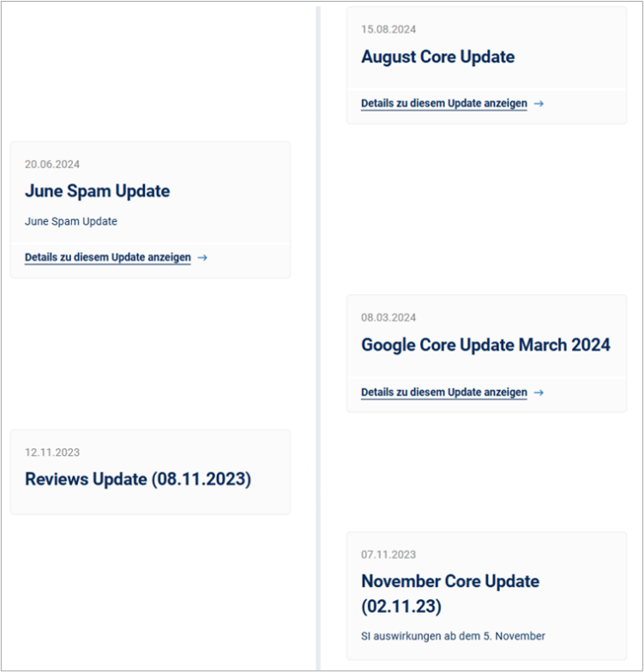Open details link for Google Core Update March 2024
644x672 pixels.
[x=444, y=393]
